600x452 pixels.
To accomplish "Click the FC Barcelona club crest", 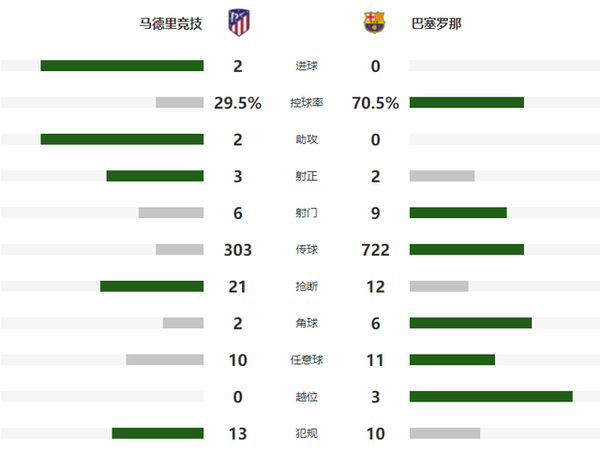I will click(x=374, y=23).
